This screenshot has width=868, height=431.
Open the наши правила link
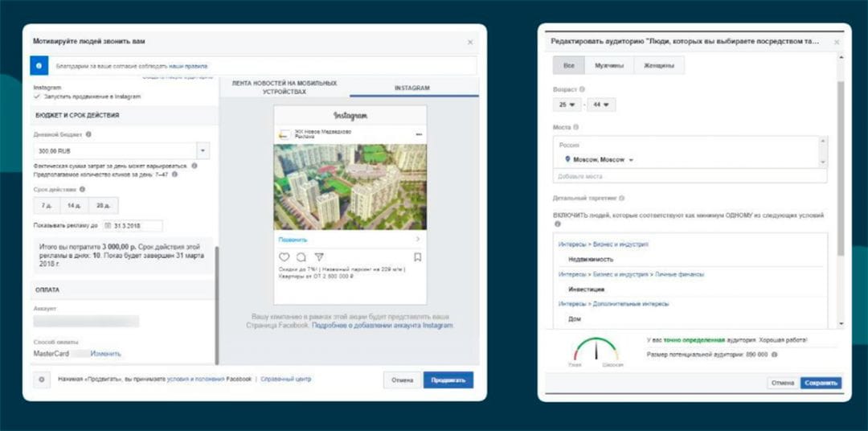pos(189,66)
